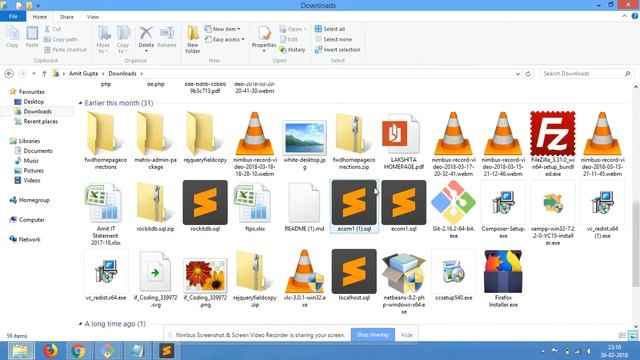Select the rejqueryfieldcopy.zip archive

(x=255, y=279)
